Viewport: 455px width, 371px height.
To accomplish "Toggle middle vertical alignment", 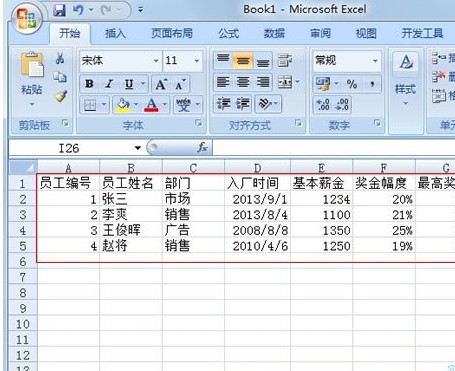I will (243, 61).
